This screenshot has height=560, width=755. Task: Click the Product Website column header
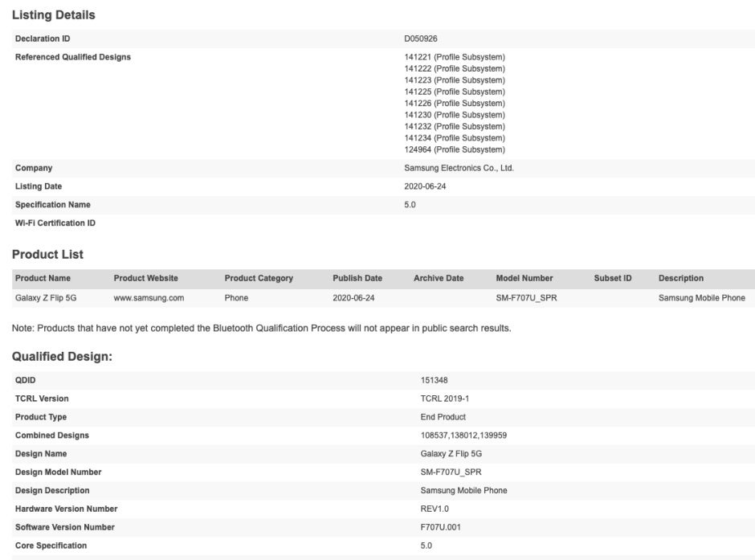(x=146, y=278)
